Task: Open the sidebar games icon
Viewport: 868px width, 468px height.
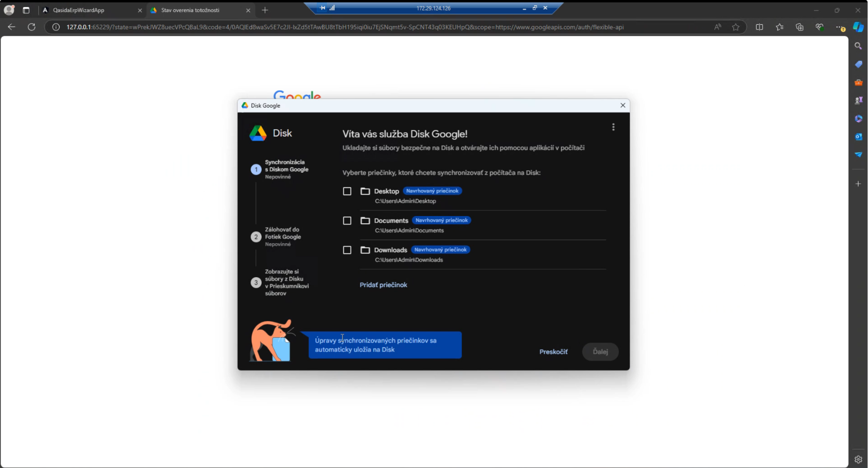Action: tap(858, 100)
